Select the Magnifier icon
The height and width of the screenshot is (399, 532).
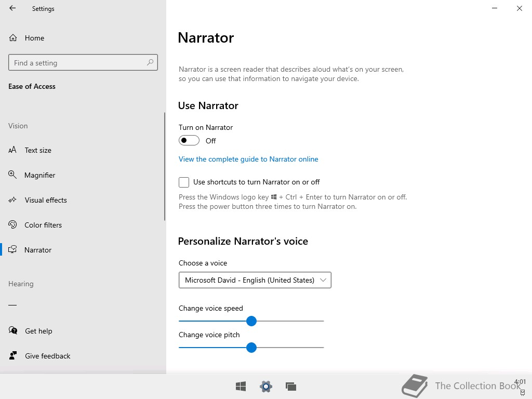tap(12, 175)
